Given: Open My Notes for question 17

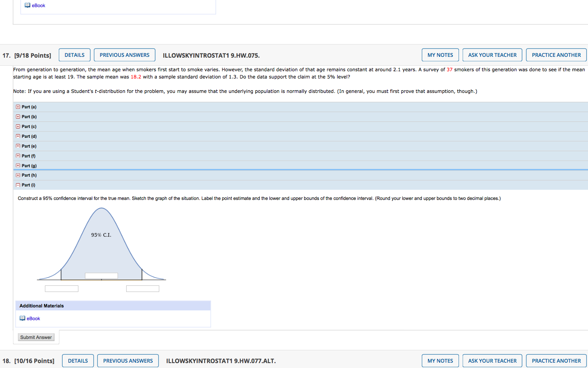Looking at the screenshot, I should click(440, 55).
